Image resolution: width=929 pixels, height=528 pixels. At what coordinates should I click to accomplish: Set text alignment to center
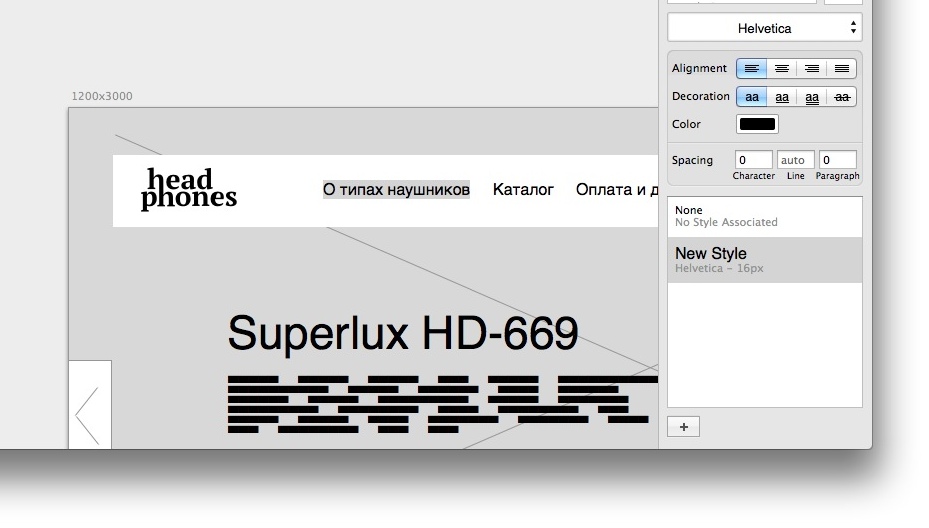pos(781,69)
